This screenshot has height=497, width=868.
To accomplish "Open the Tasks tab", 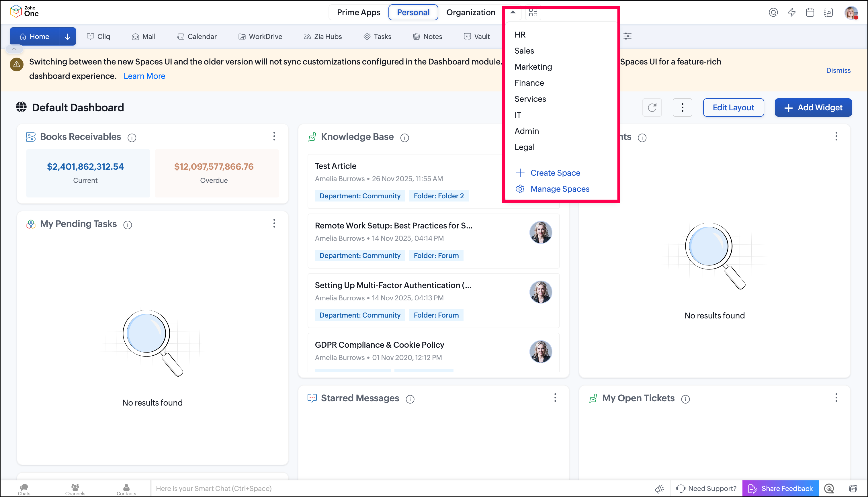I will pyautogui.click(x=377, y=36).
